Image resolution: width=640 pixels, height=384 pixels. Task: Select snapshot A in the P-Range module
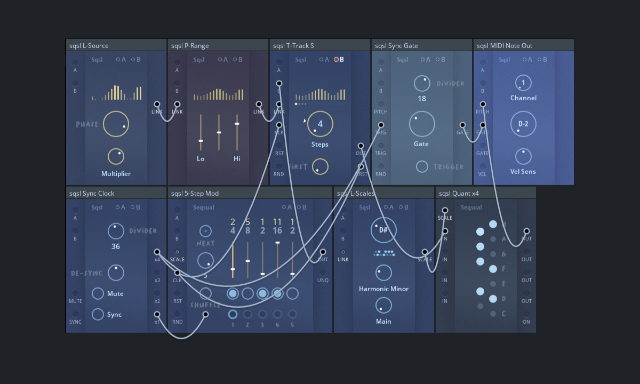[223, 60]
